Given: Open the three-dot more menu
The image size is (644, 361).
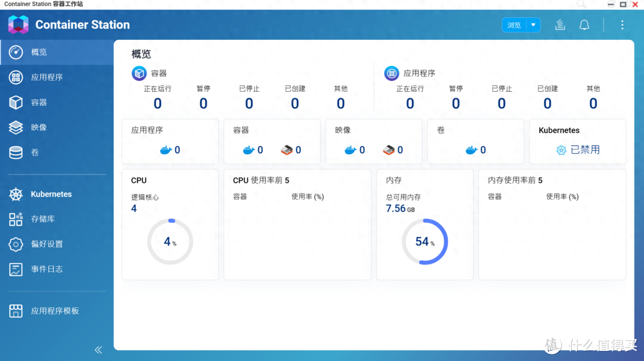Looking at the screenshot, I should (622, 25).
